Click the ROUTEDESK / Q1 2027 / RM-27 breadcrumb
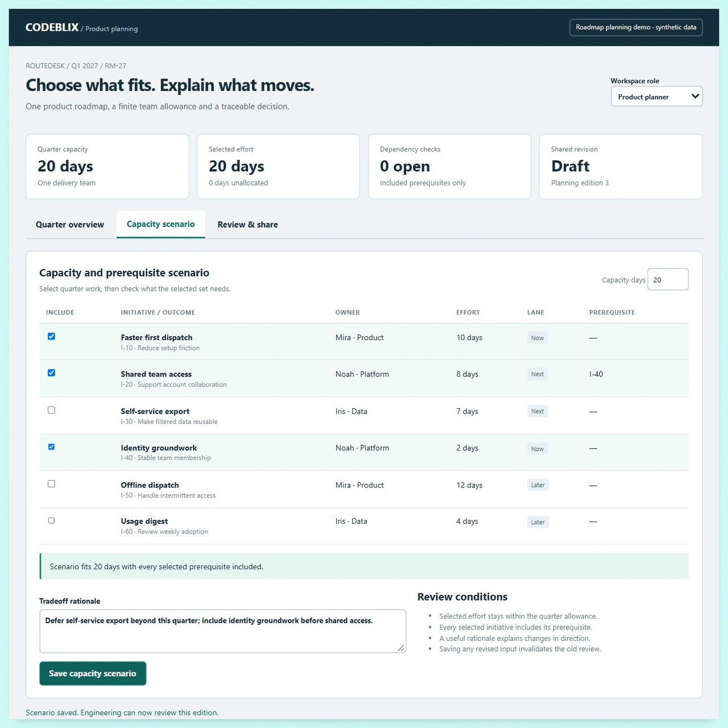The width and height of the screenshot is (728, 728). 76,66
